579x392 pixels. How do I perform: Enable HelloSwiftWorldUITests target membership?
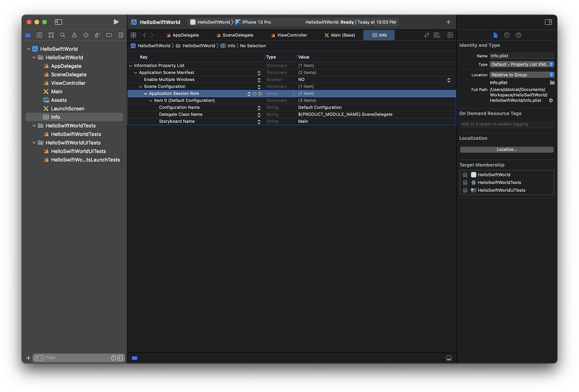[x=465, y=190]
